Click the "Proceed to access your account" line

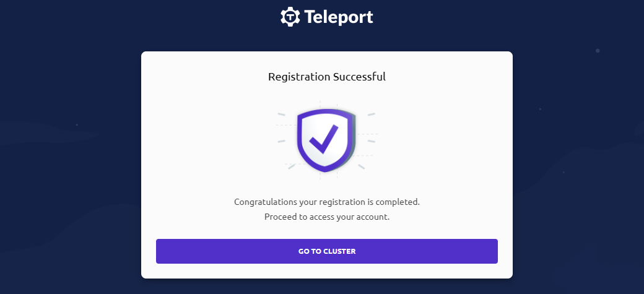pos(327,217)
